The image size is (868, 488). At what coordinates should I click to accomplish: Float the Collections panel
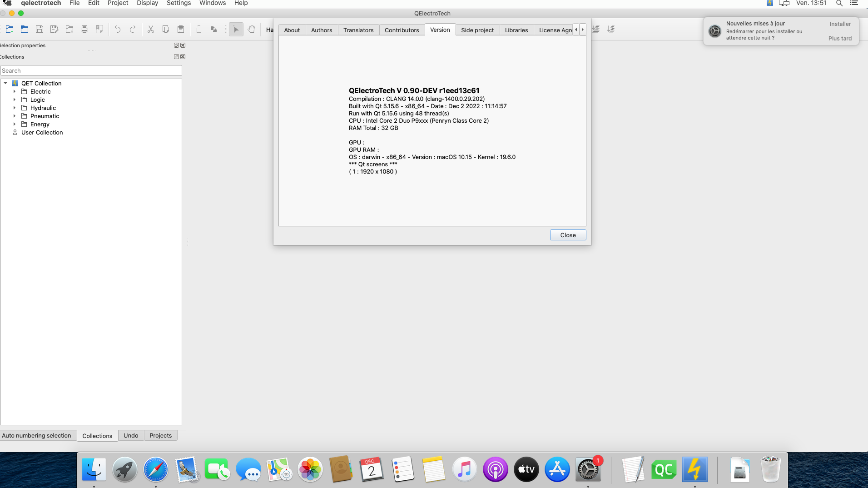[176, 57]
